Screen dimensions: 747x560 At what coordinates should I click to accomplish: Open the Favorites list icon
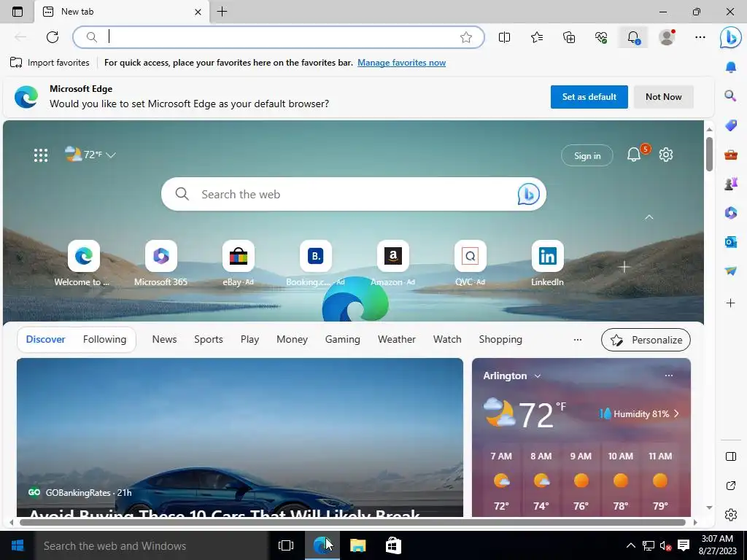(x=537, y=37)
